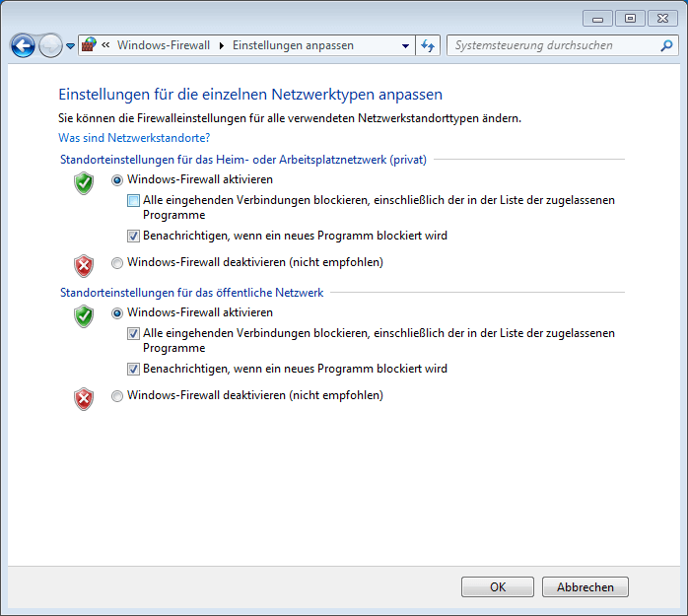The height and width of the screenshot is (616, 688).
Task: Click the Standorteinstellungen für das öffentliche Netzwerk header
Action: point(192,293)
